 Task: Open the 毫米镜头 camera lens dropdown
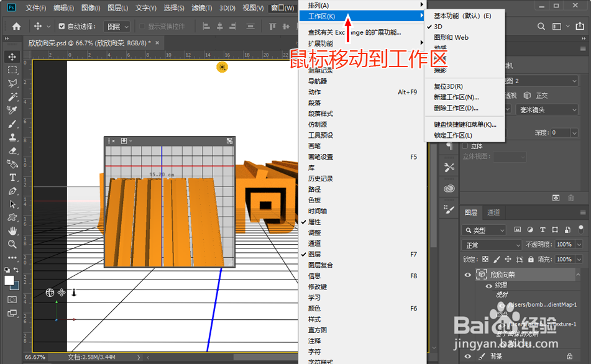click(x=546, y=109)
